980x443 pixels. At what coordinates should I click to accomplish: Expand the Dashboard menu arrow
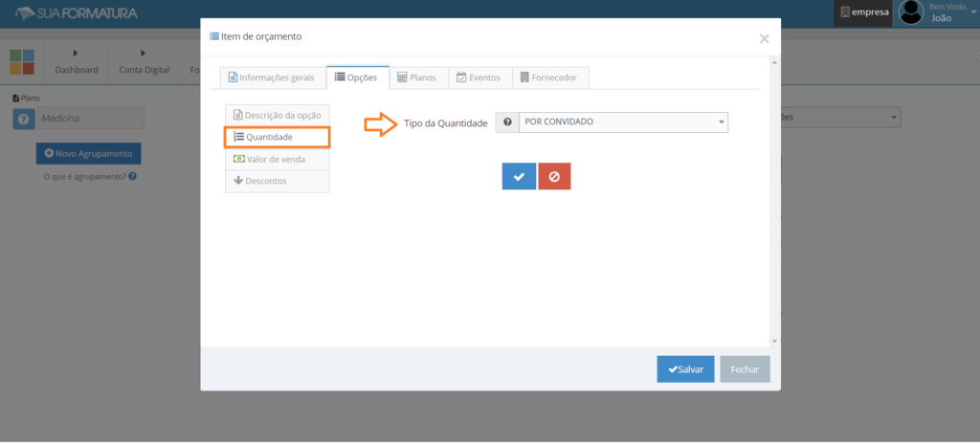[76, 53]
